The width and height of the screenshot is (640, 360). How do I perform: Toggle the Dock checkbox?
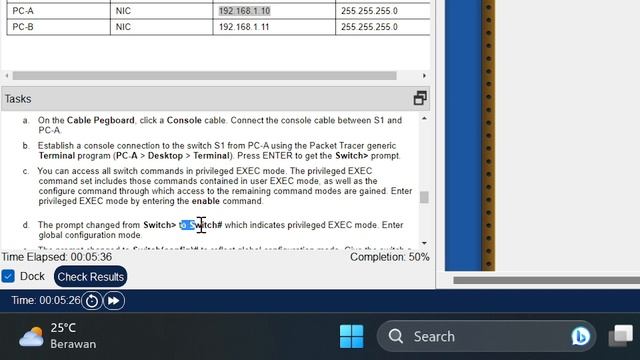tap(8, 276)
